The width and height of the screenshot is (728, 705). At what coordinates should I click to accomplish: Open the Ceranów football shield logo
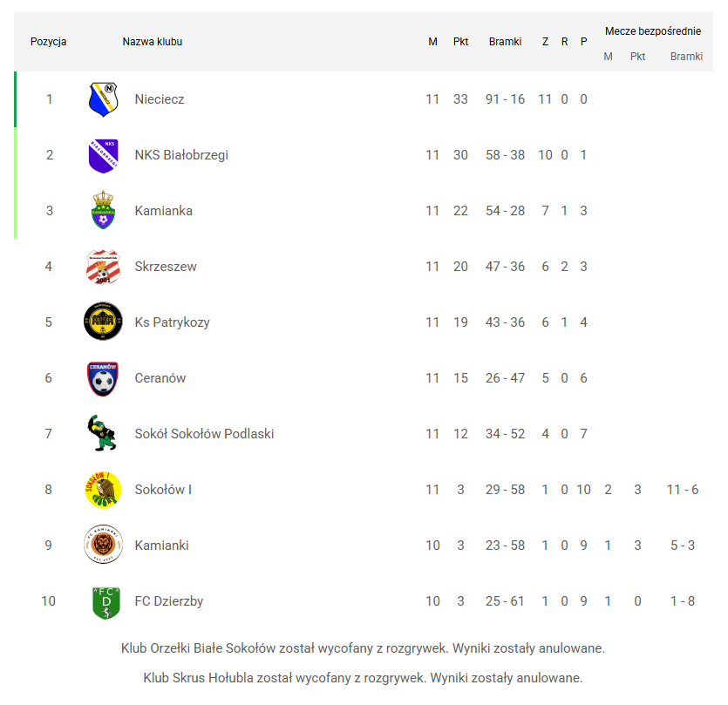(x=103, y=378)
